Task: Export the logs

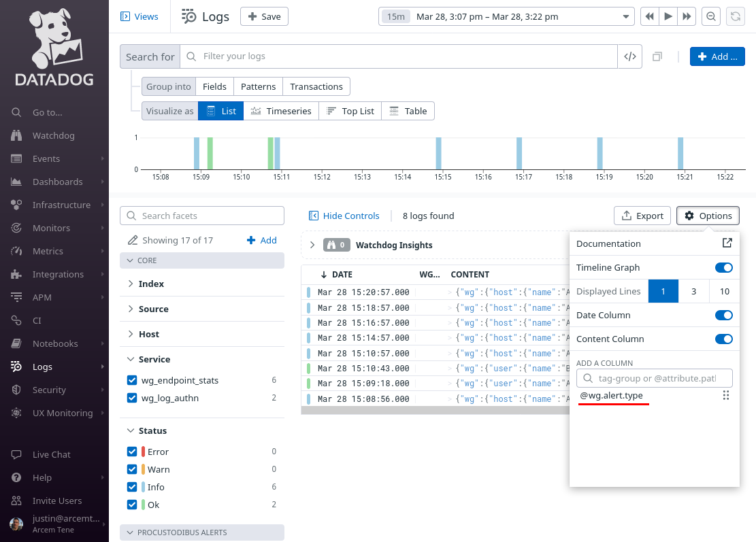Action: pos(642,216)
